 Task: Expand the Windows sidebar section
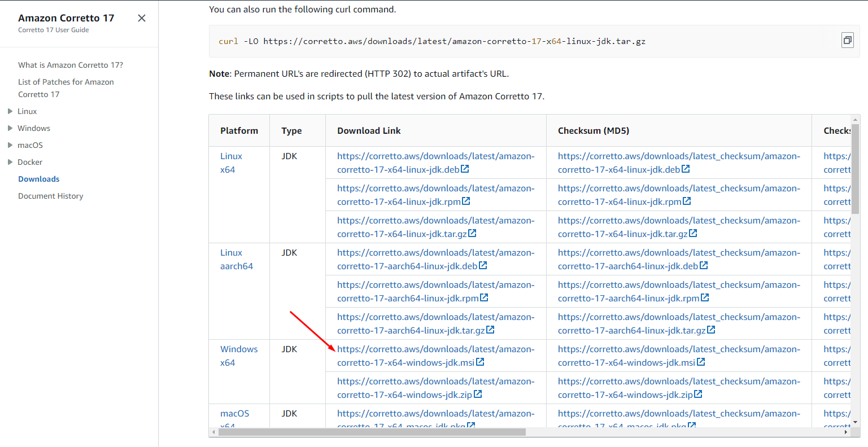coord(10,128)
